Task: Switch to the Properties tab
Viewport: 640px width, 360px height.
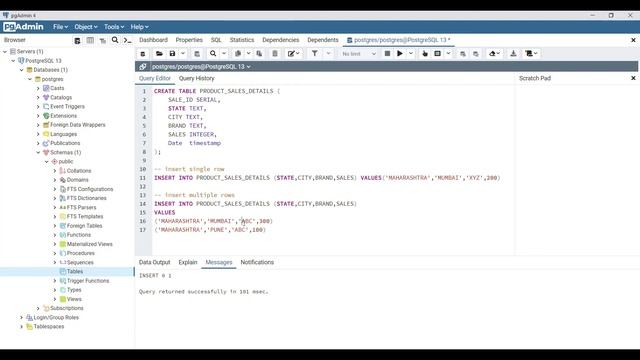Action: [189, 40]
